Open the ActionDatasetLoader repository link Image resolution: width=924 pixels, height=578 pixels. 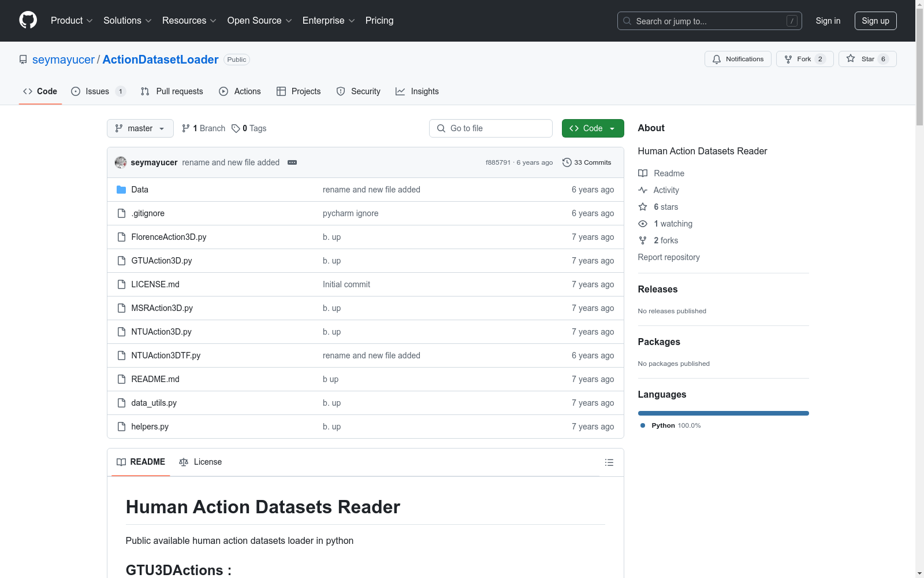coord(161,60)
